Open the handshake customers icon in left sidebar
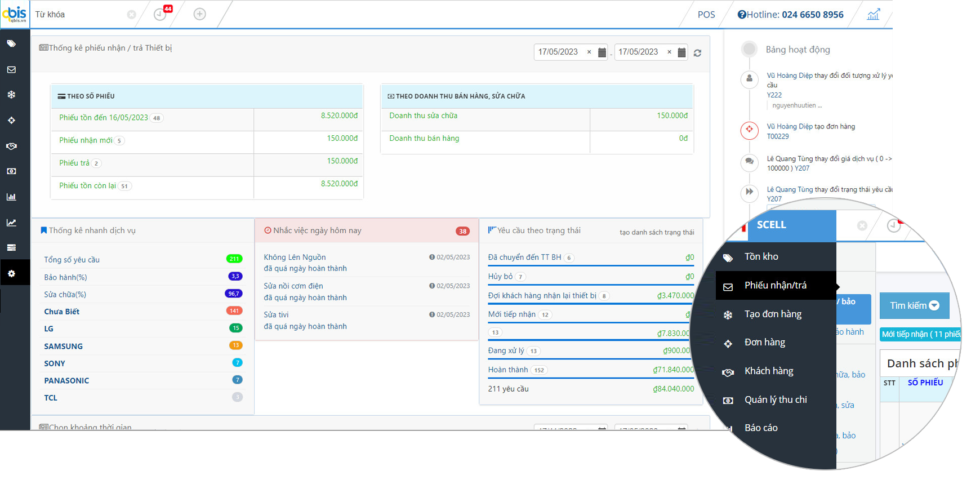This screenshot has height=484, width=980. click(11, 146)
